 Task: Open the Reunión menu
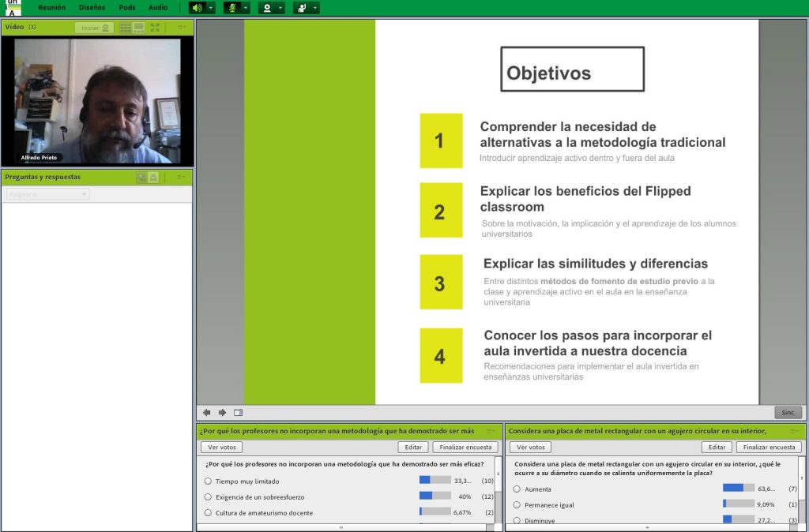click(x=52, y=8)
